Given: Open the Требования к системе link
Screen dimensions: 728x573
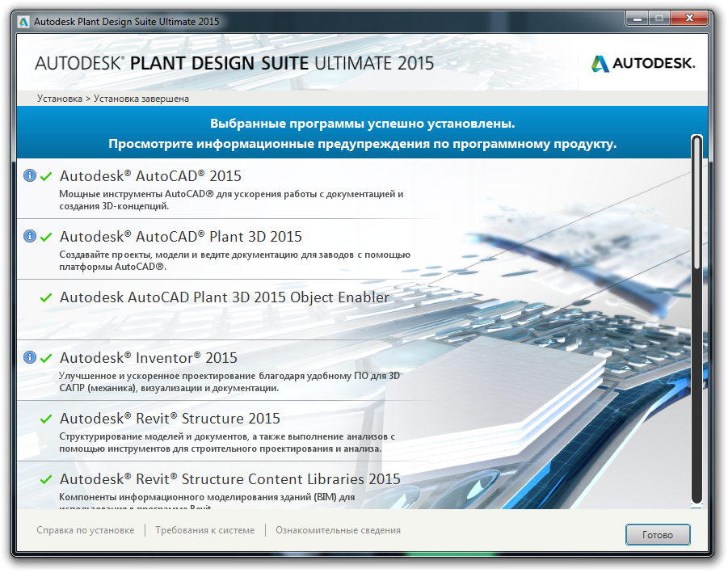Looking at the screenshot, I should point(204,530).
